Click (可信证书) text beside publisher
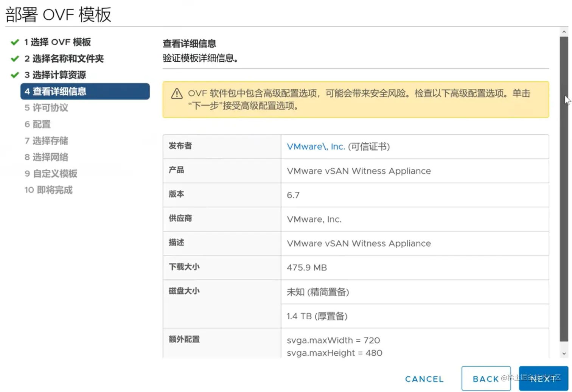This screenshot has width=572, height=392. tap(369, 147)
